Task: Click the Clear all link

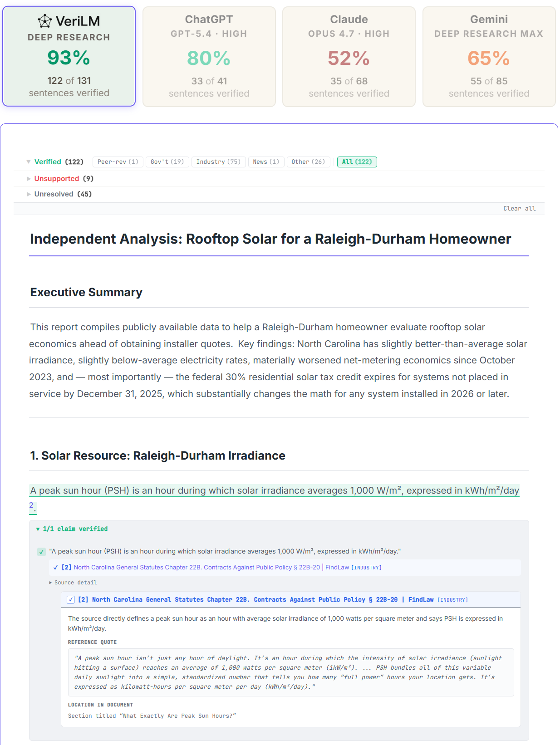Action: tap(520, 209)
